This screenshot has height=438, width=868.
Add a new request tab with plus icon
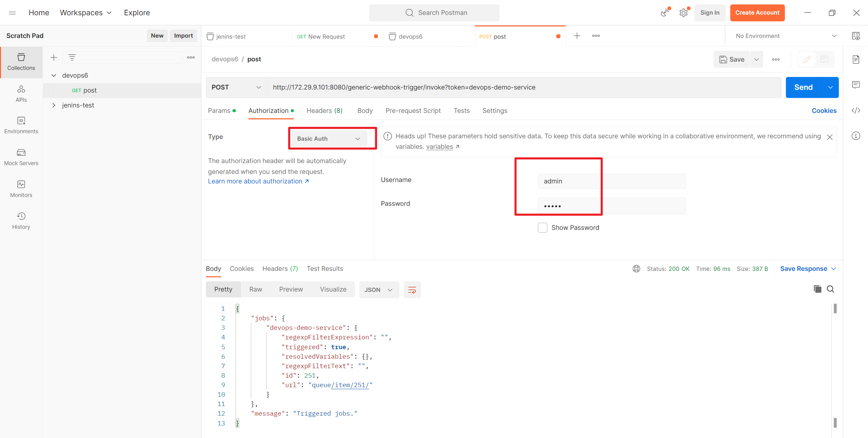point(577,36)
